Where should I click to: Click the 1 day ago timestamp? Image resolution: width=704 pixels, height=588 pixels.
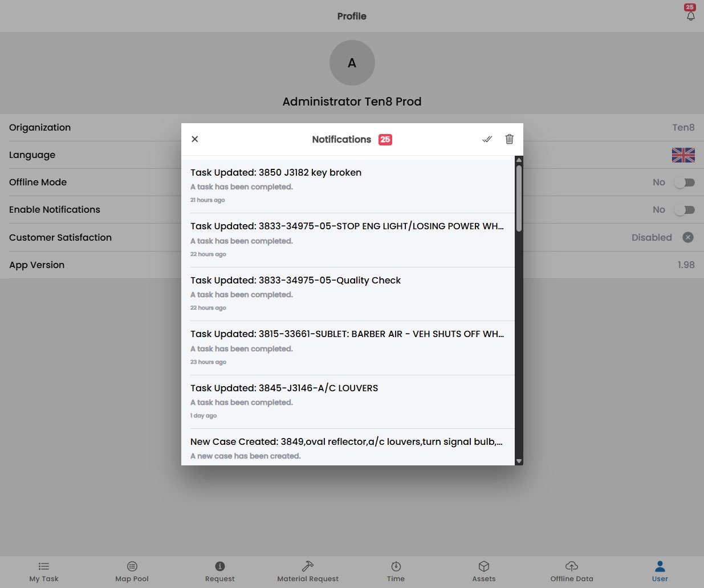[204, 416]
